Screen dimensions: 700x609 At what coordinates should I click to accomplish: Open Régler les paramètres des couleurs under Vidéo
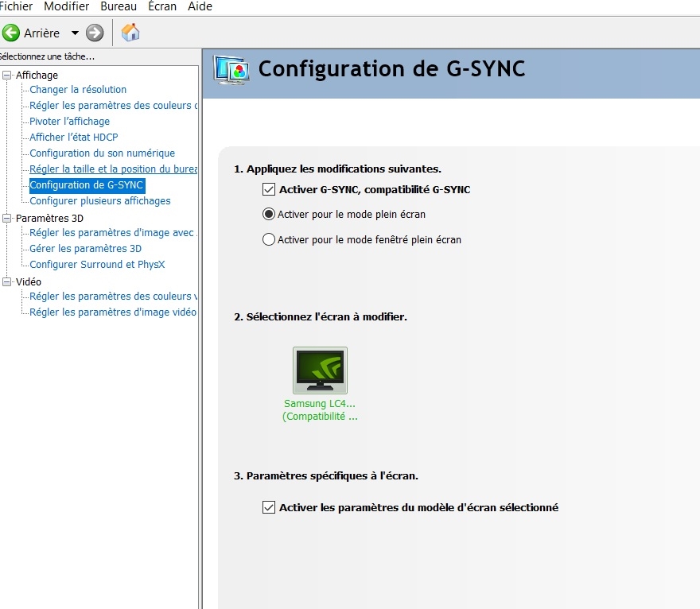(x=114, y=297)
